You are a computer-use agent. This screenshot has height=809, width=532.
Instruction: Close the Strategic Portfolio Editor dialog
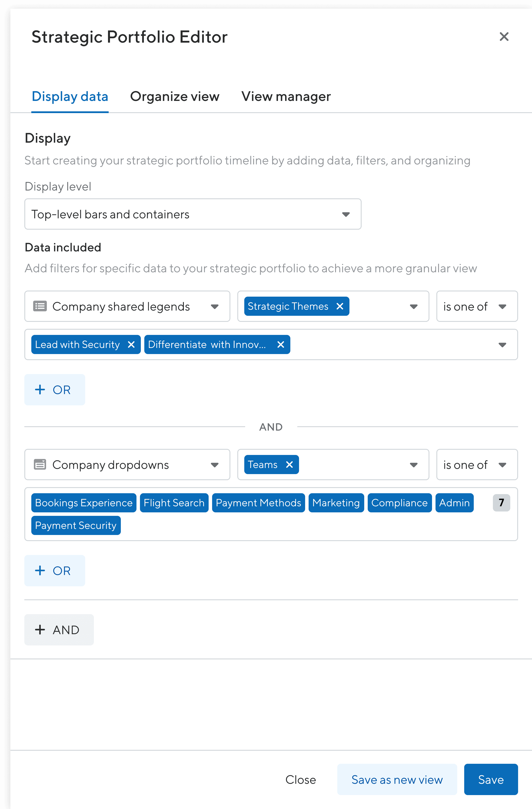pyautogui.click(x=504, y=37)
